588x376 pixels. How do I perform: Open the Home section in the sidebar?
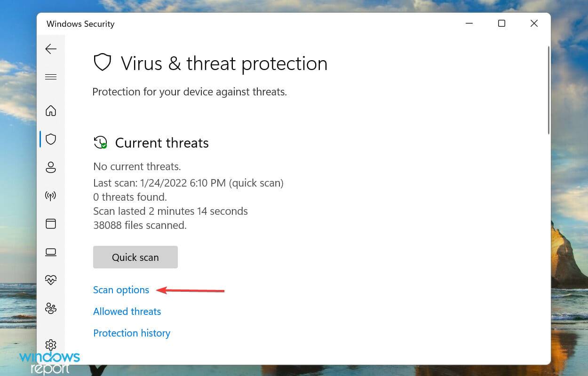click(51, 111)
